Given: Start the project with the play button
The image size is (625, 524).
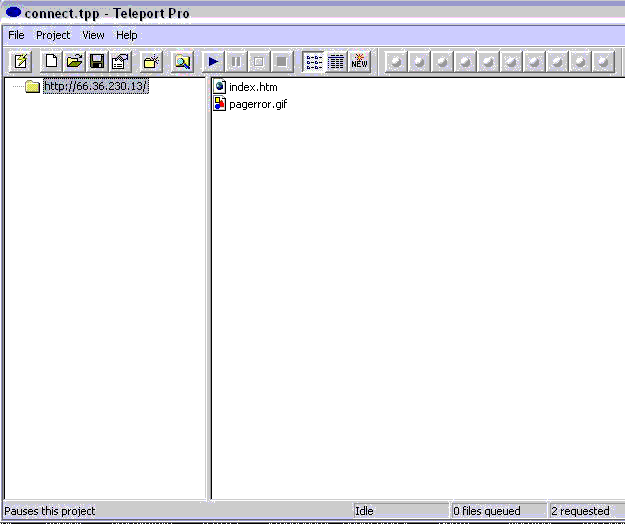Looking at the screenshot, I should 213,61.
